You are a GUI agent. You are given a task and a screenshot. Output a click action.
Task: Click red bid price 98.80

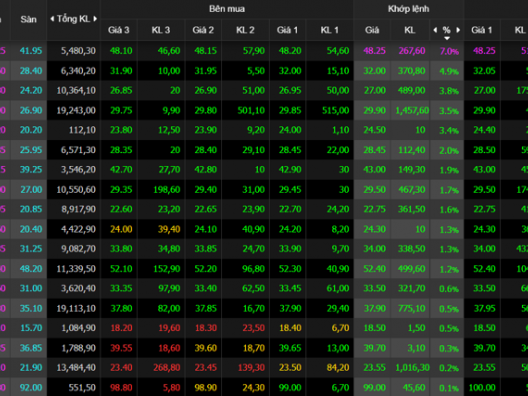[x=121, y=388]
